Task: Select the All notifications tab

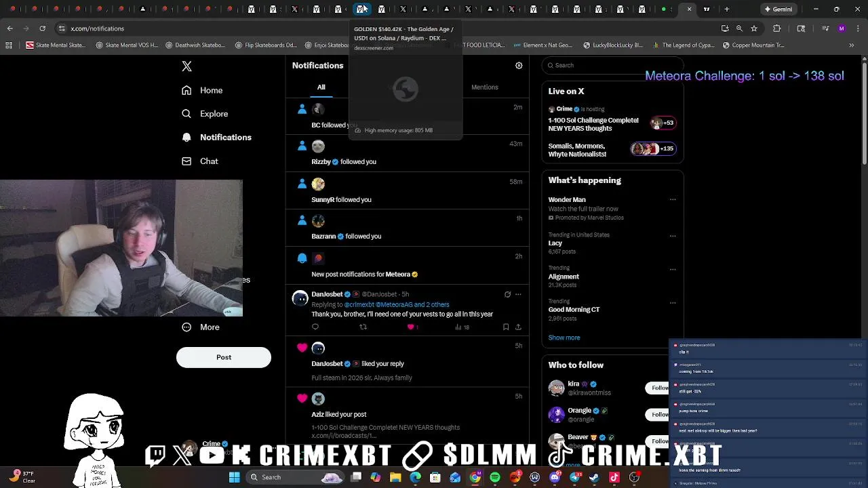Action: pyautogui.click(x=321, y=87)
